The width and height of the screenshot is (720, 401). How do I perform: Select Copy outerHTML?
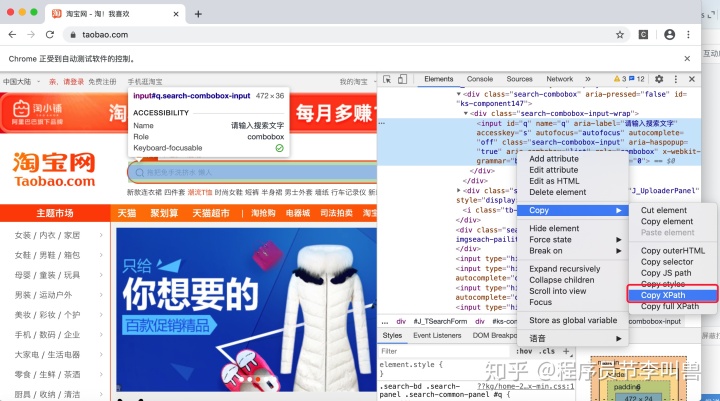click(672, 250)
